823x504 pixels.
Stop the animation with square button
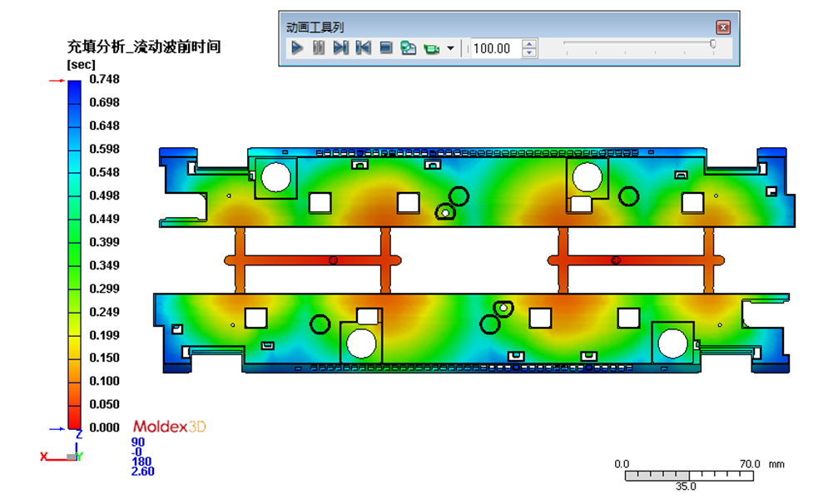[x=385, y=48]
